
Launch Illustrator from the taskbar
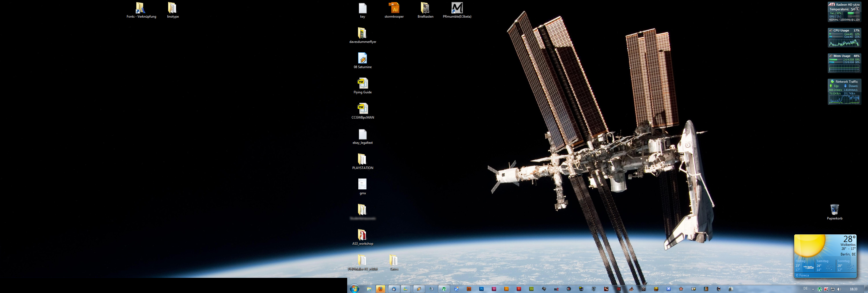pyautogui.click(x=506, y=289)
